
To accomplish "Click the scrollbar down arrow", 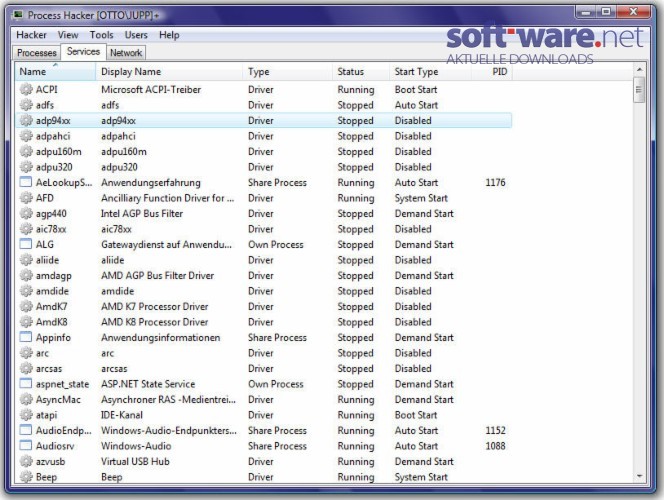I will pos(639,477).
